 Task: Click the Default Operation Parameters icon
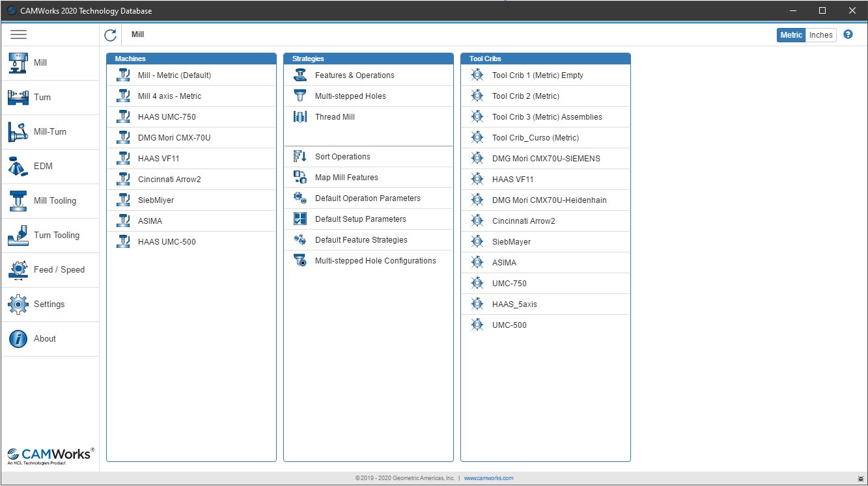(x=300, y=198)
